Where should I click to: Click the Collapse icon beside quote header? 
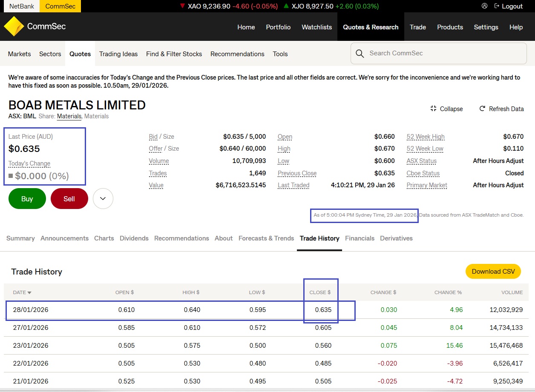point(433,109)
